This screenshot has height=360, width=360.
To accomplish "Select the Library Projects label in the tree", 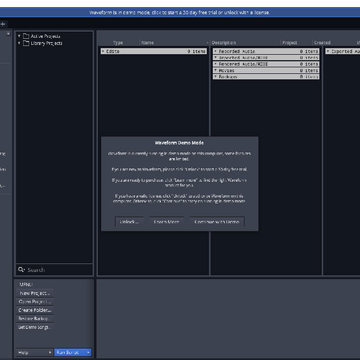I will tap(46, 43).
